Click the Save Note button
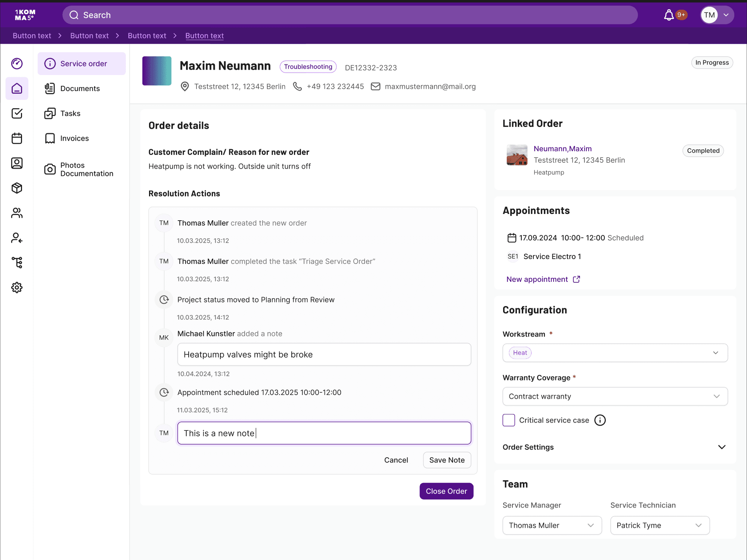This screenshot has width=747, height=560. (447, 460)
